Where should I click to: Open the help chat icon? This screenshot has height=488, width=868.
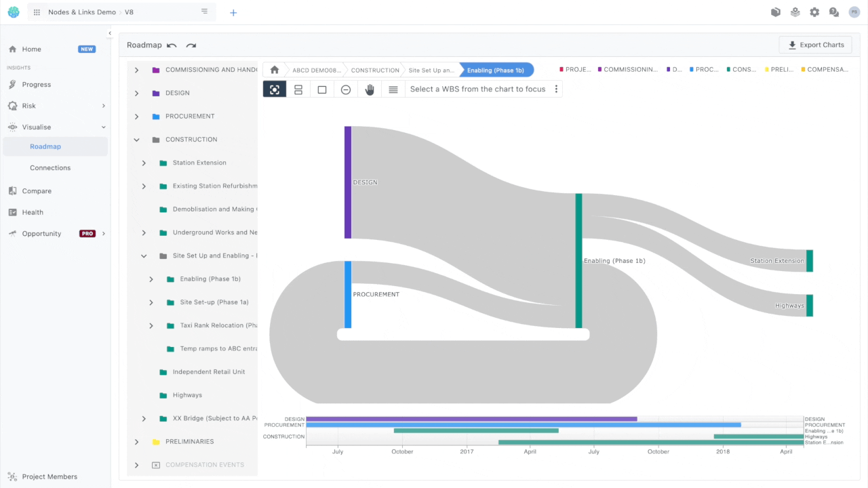click(x=834, y=12)
